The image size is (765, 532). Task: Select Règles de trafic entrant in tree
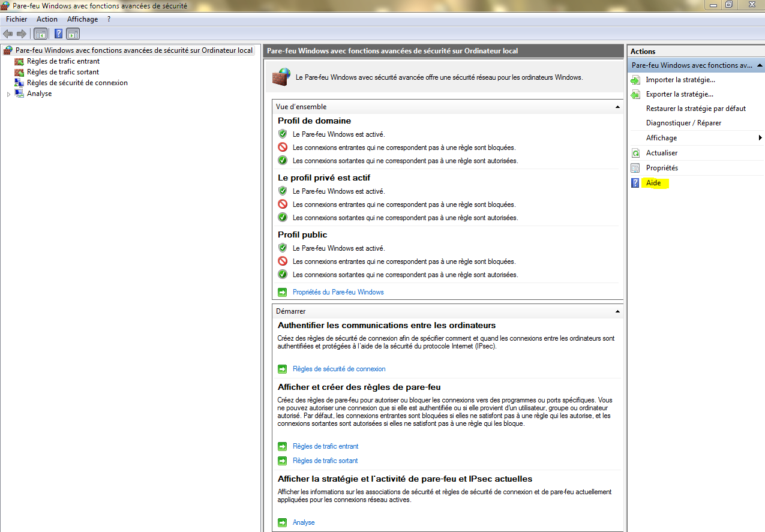[x=63, y=61]
